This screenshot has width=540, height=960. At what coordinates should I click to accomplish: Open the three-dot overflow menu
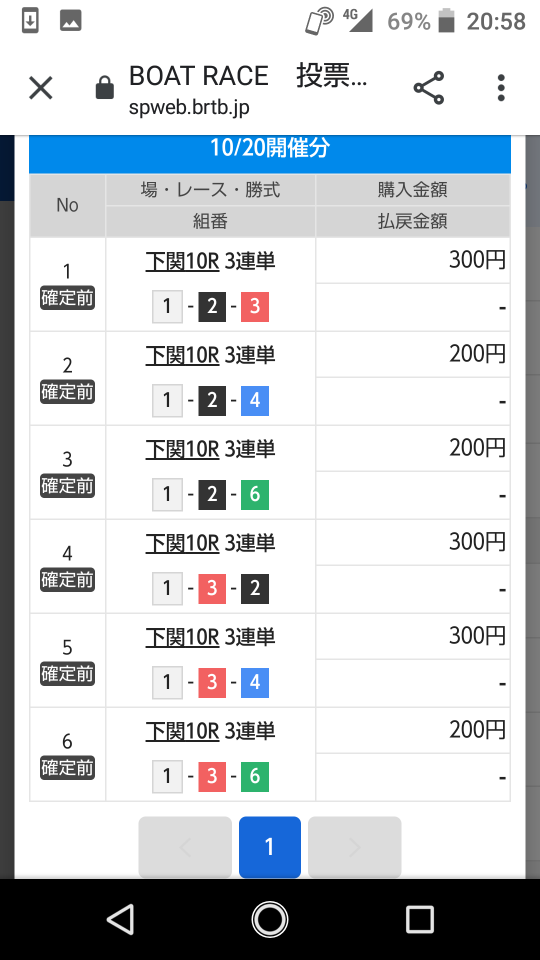click(501, 88)
